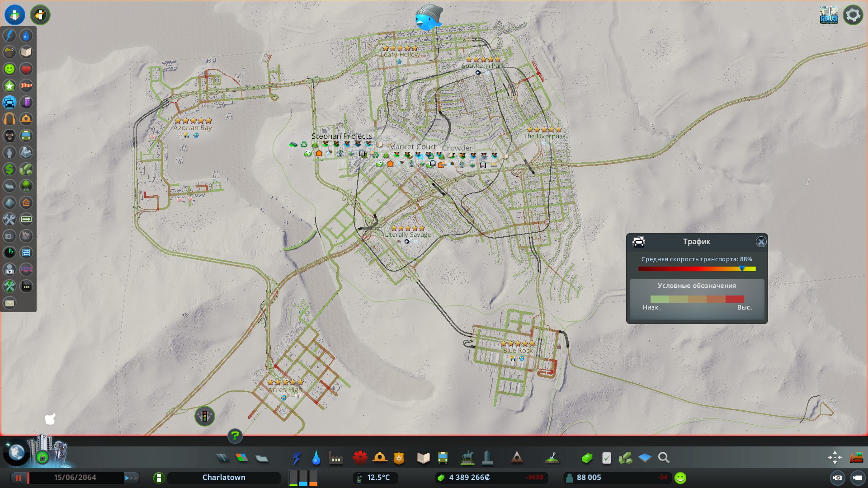Screen dimensions: 868x488
Task: Open the Education build menu
Action: click(x=423, y=458)
